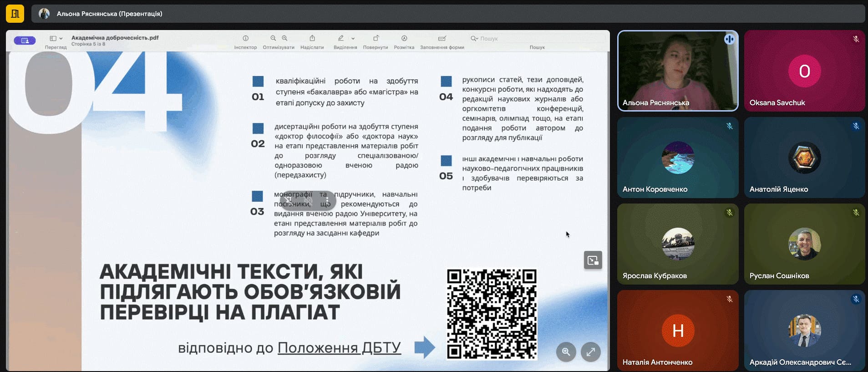
Task: Click the Альона Ряснянська (Презентація) title tab
Action: [109, 14]
